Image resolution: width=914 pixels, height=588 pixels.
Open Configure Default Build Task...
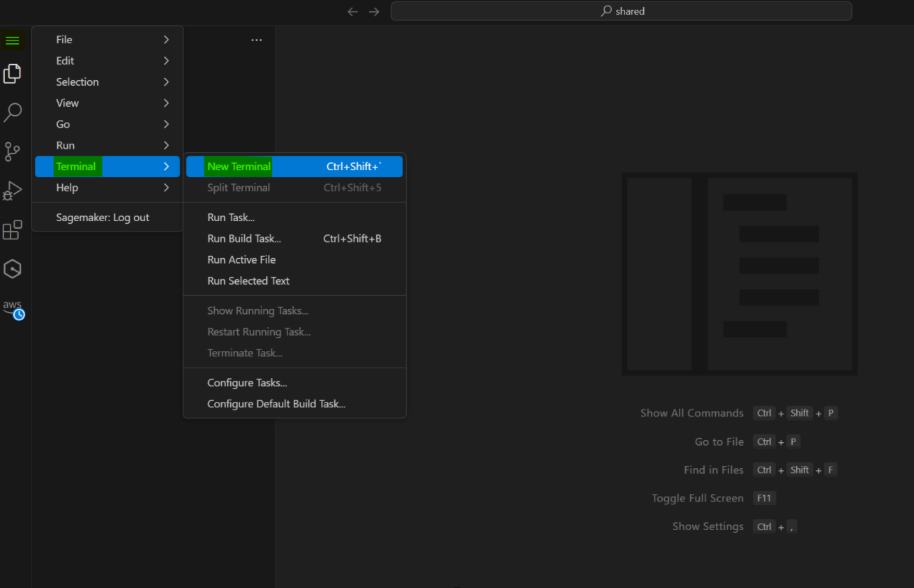[294, 404]
